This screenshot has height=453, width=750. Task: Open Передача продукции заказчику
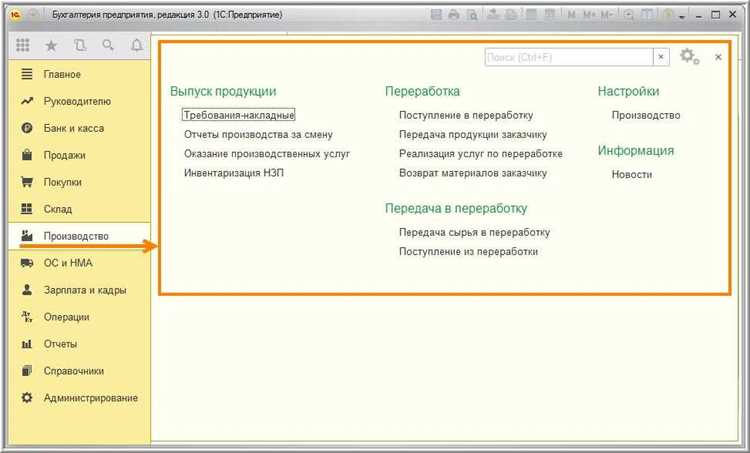(x=473, y=134)
